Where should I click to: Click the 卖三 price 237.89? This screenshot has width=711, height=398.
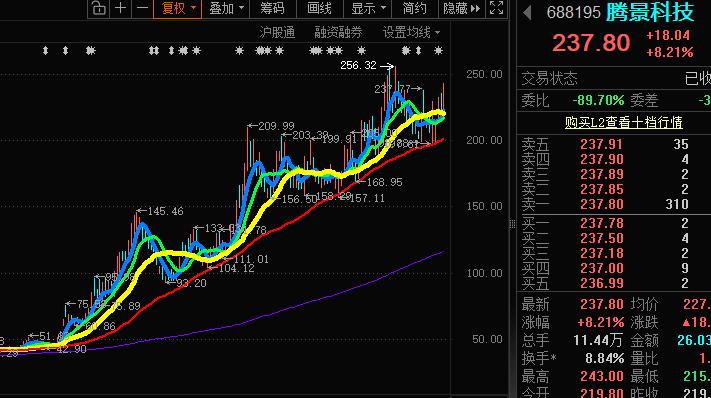point(601,174)
